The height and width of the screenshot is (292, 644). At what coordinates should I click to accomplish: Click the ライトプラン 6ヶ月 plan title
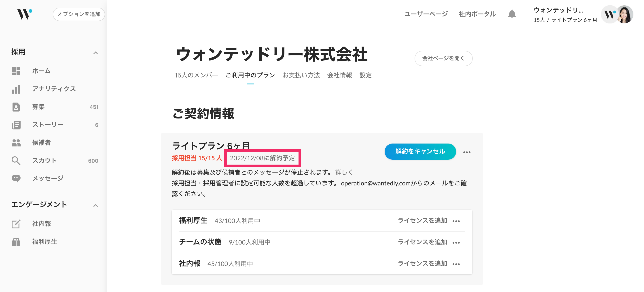(211, 146)
